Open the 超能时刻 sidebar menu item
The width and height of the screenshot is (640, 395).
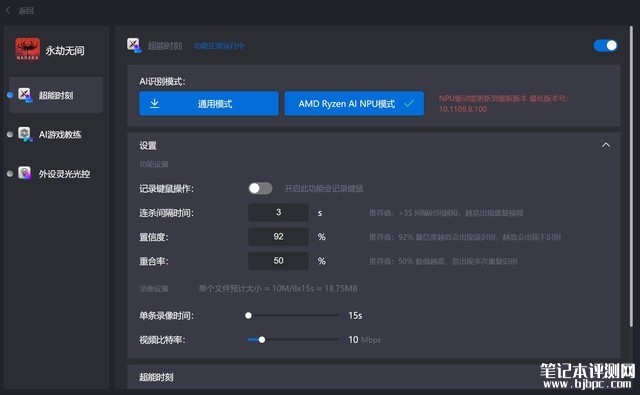coord(56,95)
